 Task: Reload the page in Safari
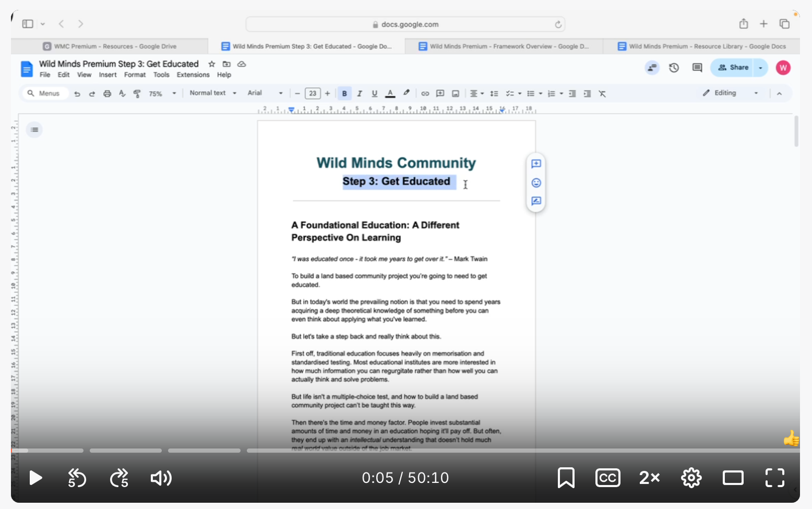coord(558,25)
